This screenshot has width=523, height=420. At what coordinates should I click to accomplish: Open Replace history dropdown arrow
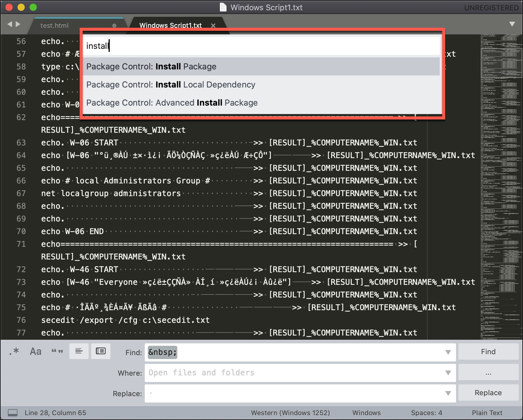pyautogui.click(x=448, y=393)
